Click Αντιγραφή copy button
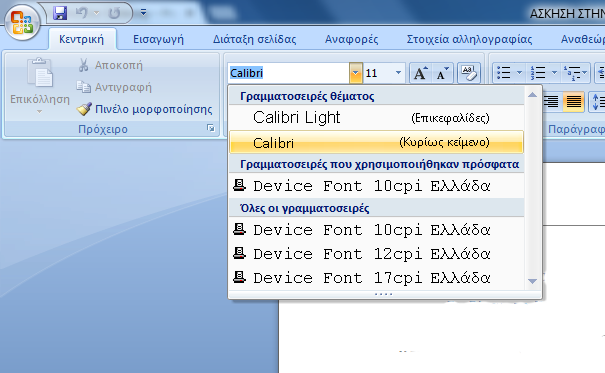This screenshot has width=605, height=373. tap(114, 88)
